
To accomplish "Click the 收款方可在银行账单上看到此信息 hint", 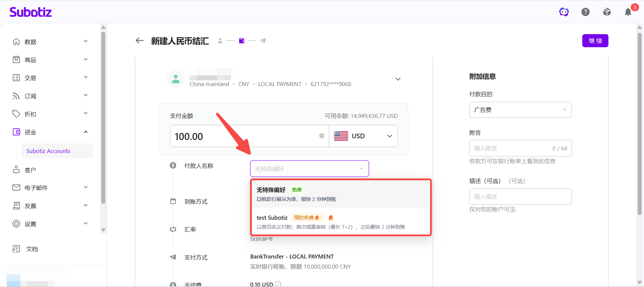I will [x=512, y=161].
